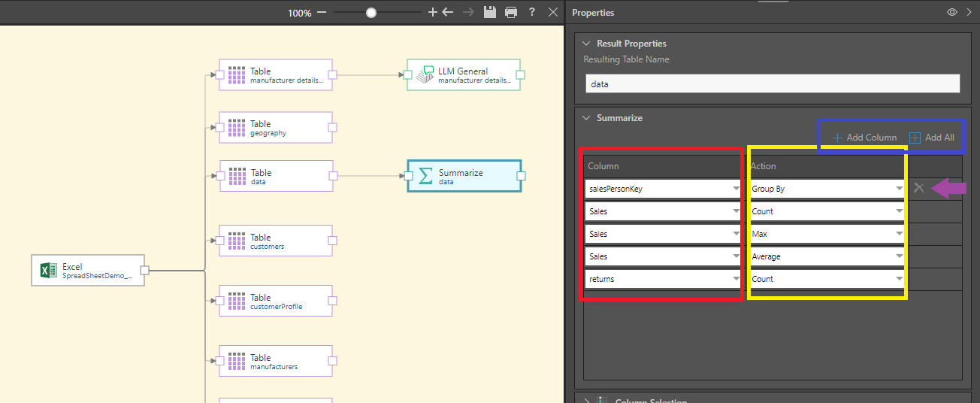980x403 pixels.
Task: Collapse the Summarize section
Action: 586,118
